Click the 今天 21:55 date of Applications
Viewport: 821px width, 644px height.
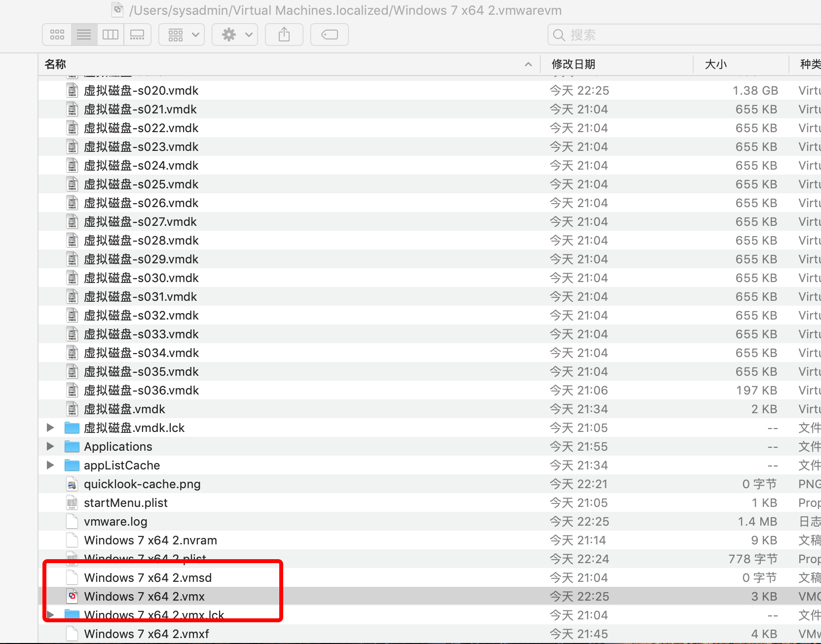click(579, 446)
